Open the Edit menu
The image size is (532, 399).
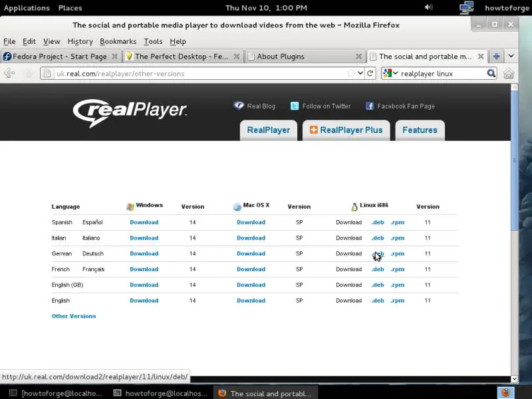click(x=29, y=41)
